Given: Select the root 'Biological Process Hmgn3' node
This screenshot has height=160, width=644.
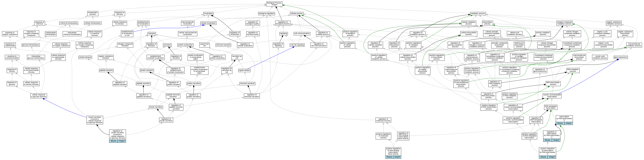Looking at the screenshot, I should pyautogui.click(x=274, y=4).
